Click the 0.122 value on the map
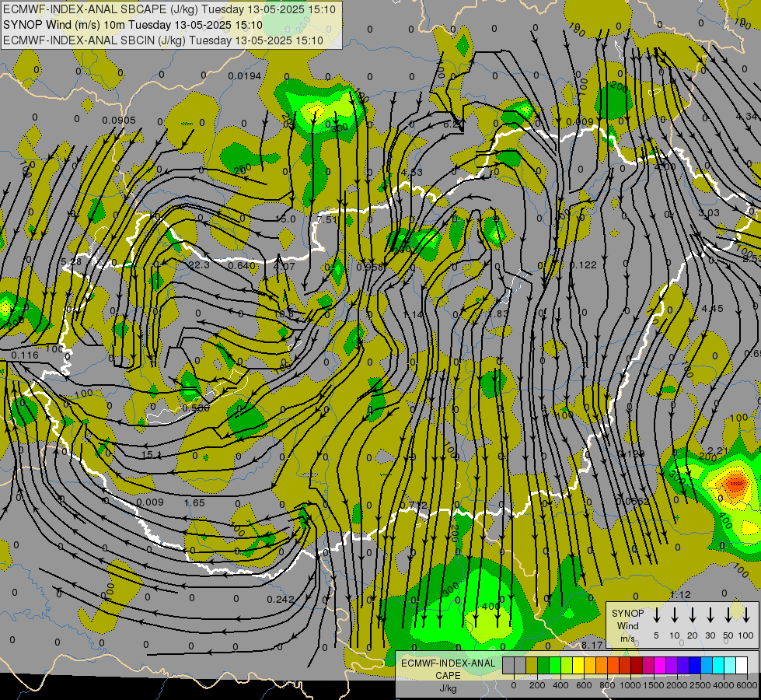Screen dimensions: 761x700 (583, 264)
